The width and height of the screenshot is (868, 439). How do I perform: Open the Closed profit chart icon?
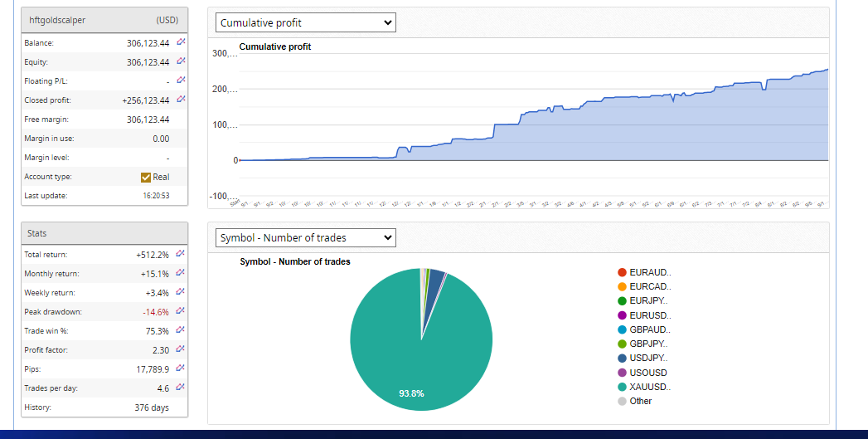pos(182,100)
